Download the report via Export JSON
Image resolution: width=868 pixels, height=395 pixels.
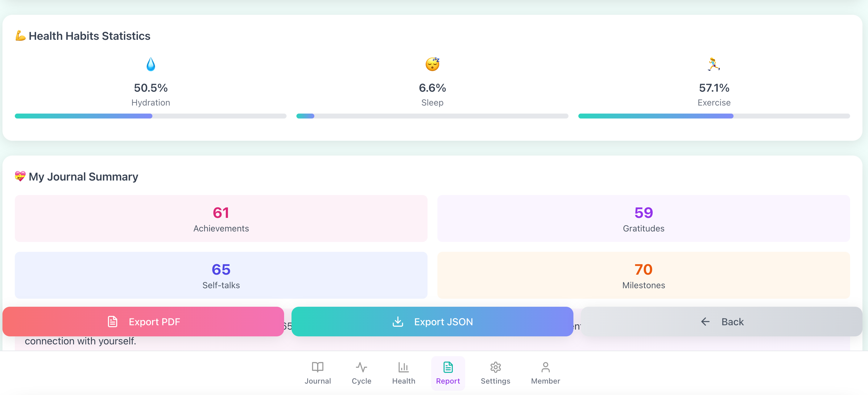(432, 322)
